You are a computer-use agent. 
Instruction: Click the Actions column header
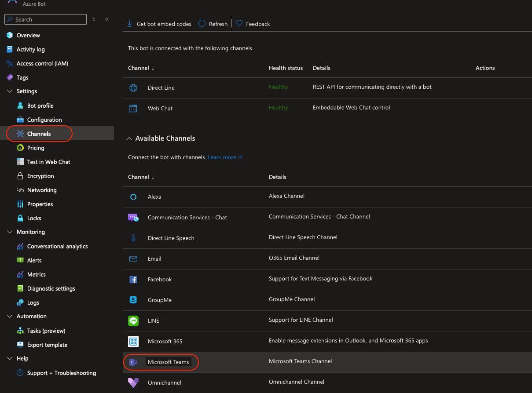pyautogui.click(x=485, y=68)
